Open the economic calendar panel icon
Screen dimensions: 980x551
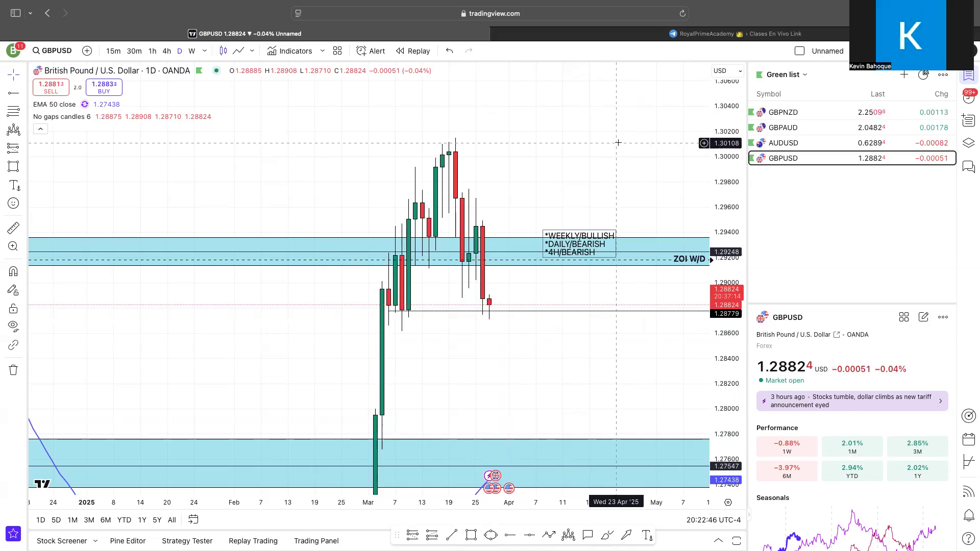coord(968,439)
